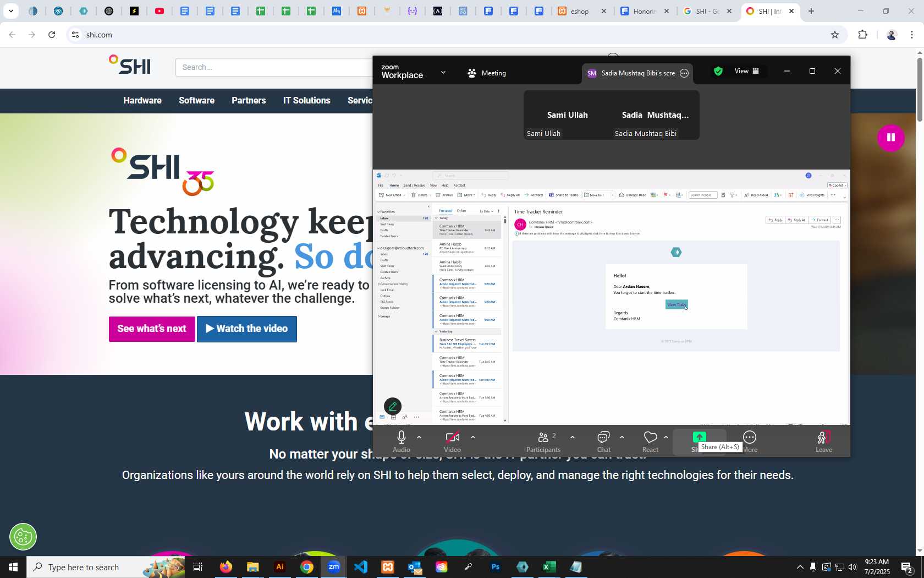This screenshot has height=578, width=924.
Task: Open cookie preferences icon on SHI page
Action: [23, 537]
